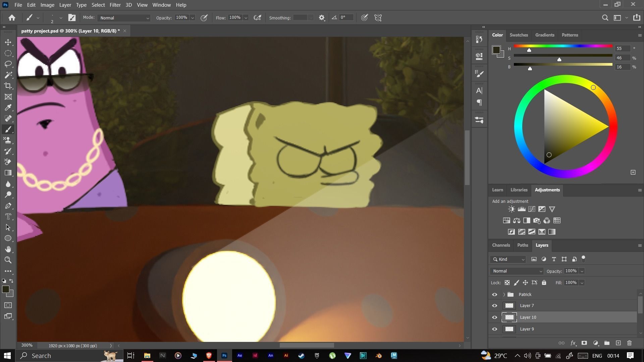This screenshot has width=644, height=362.
Task: Toggle symmetry paint butterfly icon
Action: 378,18
